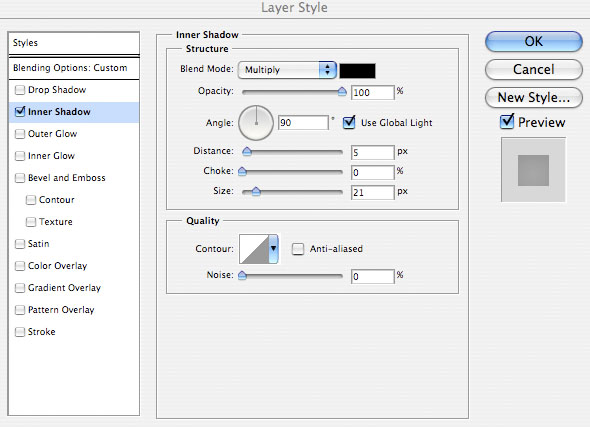
Task: Enable the Drop Shadow checkbox
Action: pos(20,90)
